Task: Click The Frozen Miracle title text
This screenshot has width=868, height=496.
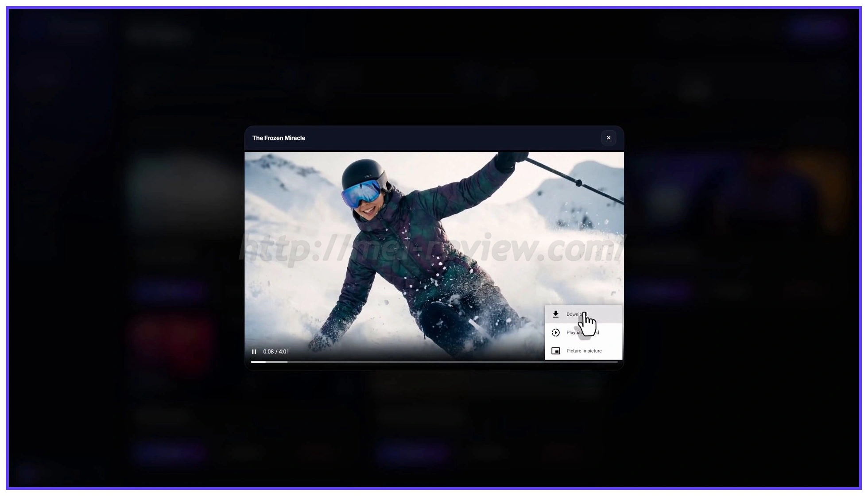Action: [x=279, y=138]
